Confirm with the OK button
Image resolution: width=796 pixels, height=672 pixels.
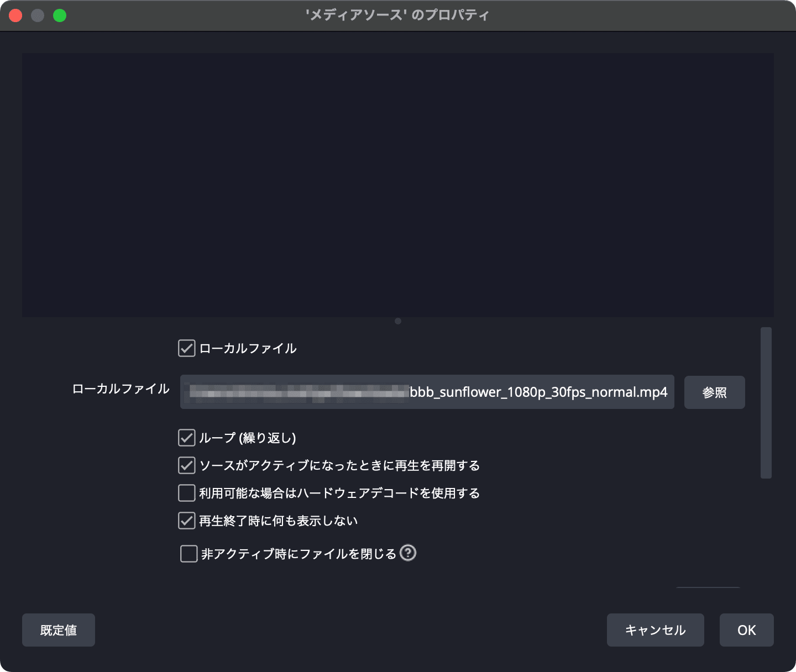coord(746,630)
